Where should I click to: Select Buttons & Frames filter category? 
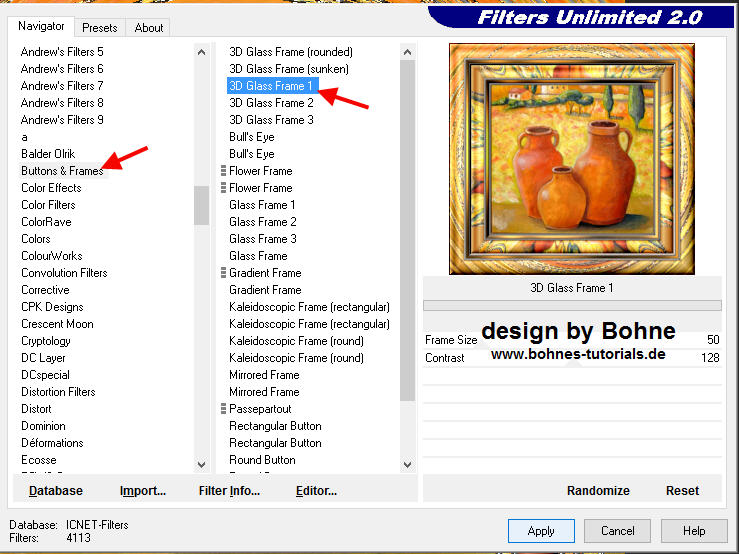pyautogui.click(x=62, y=171)
